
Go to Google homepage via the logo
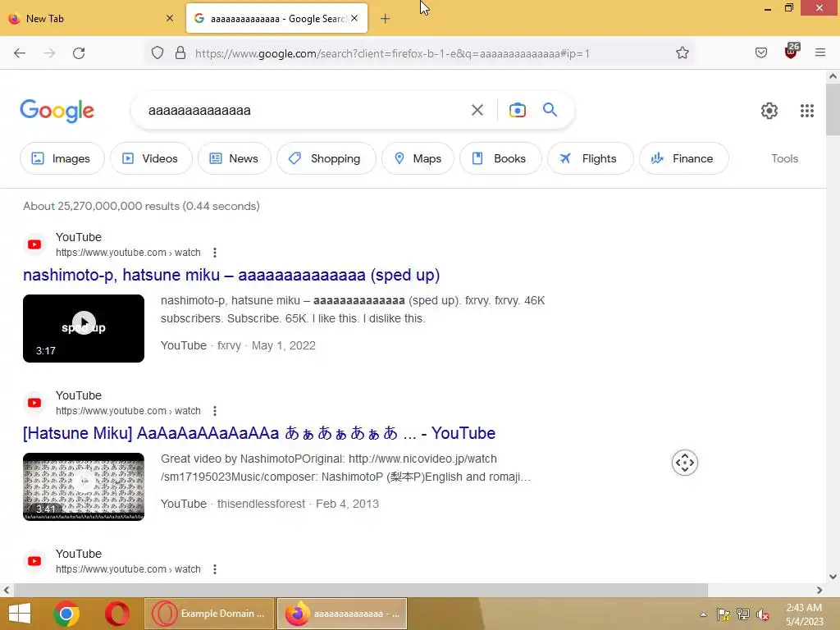[x=57, y=111]
